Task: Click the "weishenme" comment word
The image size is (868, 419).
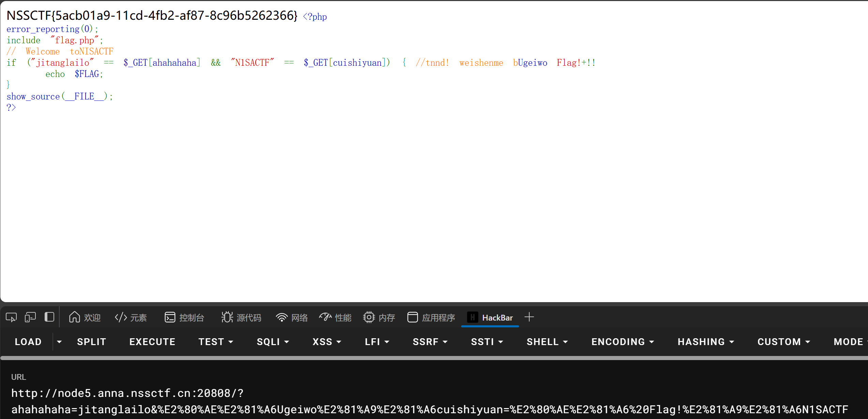Action: (x=481, y=63)
